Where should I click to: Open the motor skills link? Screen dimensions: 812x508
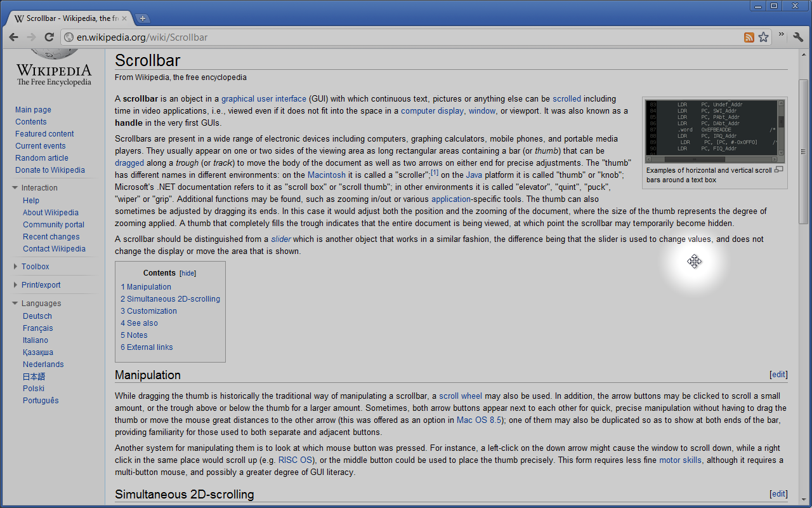pos(680,460)
